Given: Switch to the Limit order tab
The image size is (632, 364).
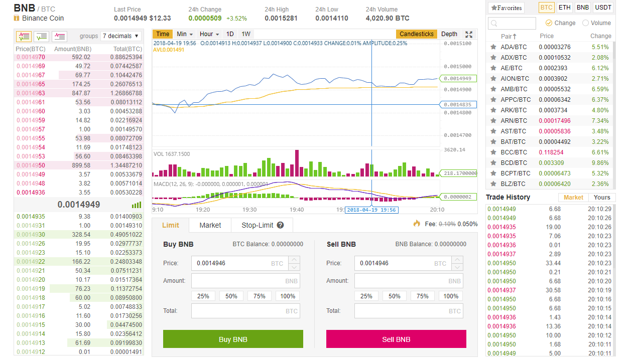Looking at the screenshot, I should click(x=171, y=225).
